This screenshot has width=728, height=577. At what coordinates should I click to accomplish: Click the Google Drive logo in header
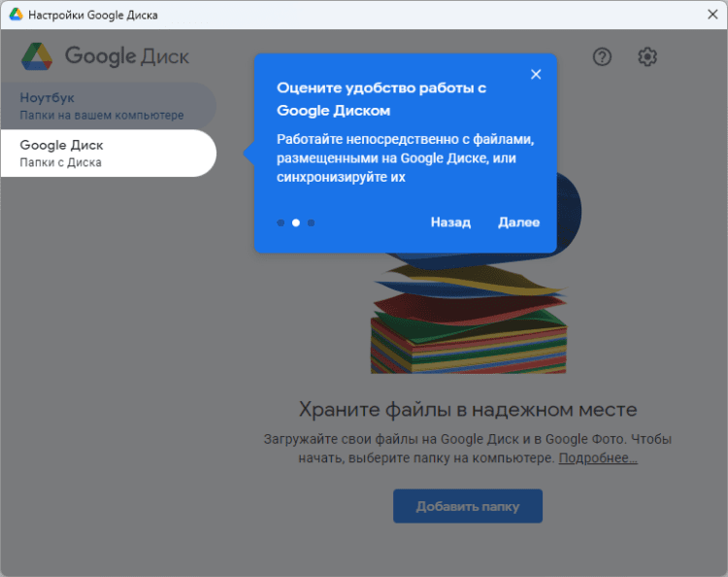[37, 56]
